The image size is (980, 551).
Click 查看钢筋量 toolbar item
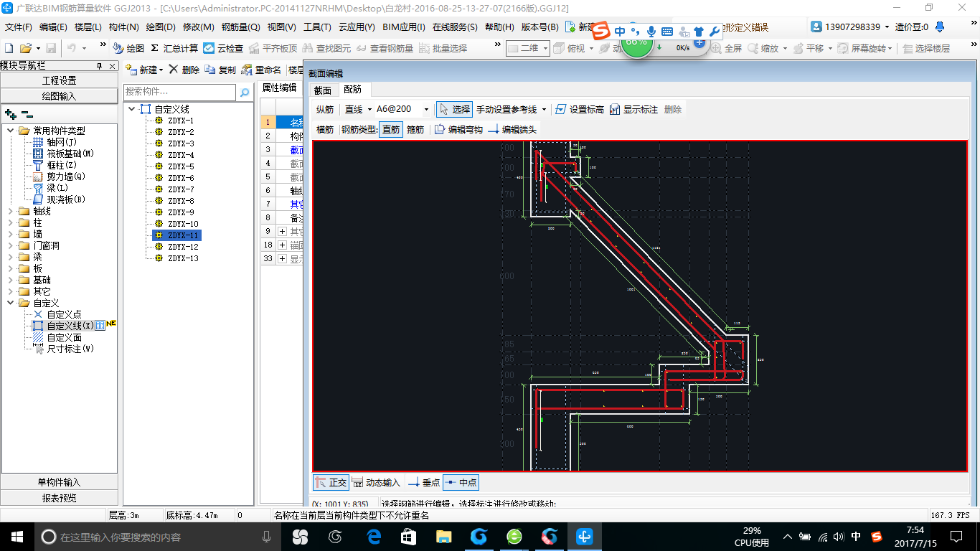pos(385,48)
